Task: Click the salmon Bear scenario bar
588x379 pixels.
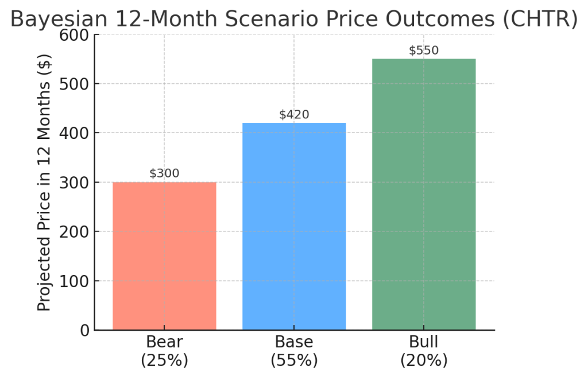Action: [164, 256]
